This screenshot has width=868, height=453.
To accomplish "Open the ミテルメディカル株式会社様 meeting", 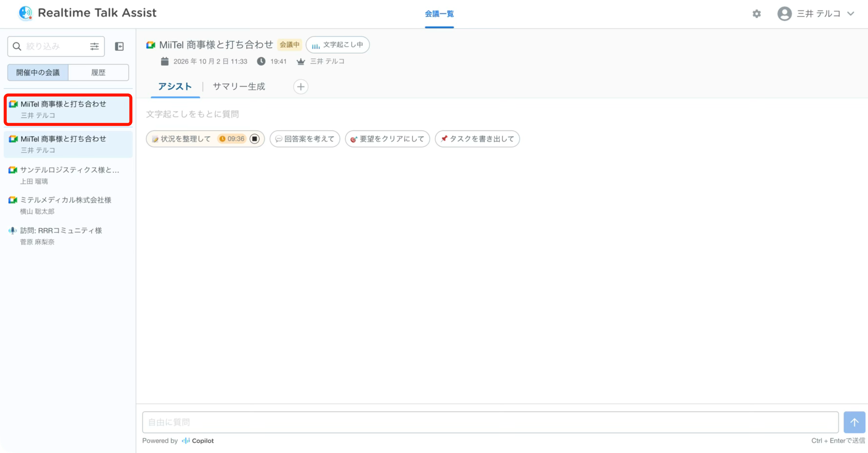I will (68, 205).
